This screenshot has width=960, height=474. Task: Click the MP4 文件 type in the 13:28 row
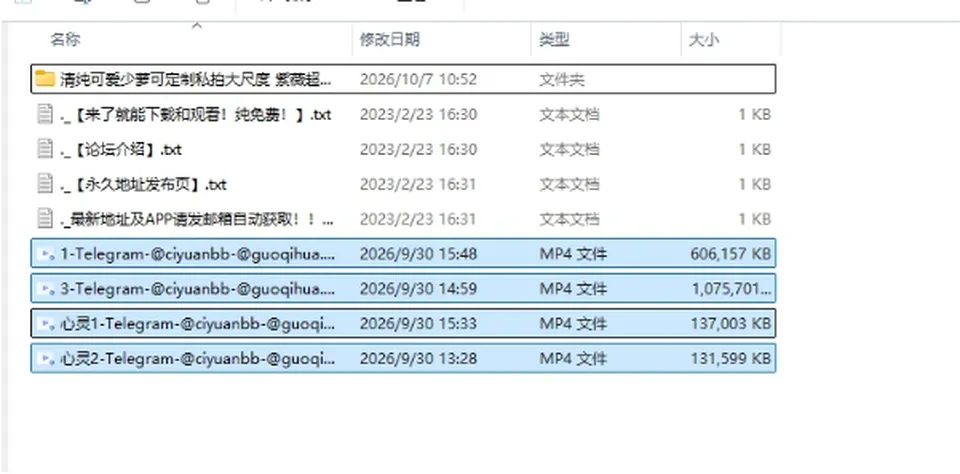(x=573, y=358)
